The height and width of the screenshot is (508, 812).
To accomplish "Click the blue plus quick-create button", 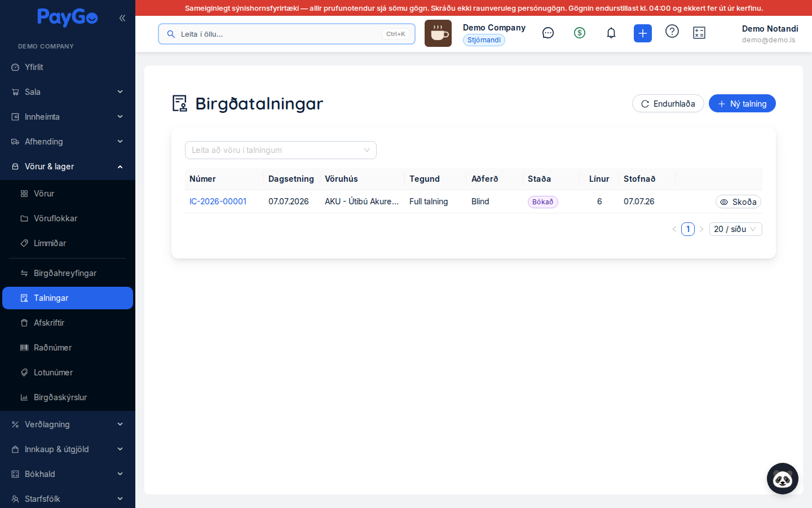I will tap(643, 33).
